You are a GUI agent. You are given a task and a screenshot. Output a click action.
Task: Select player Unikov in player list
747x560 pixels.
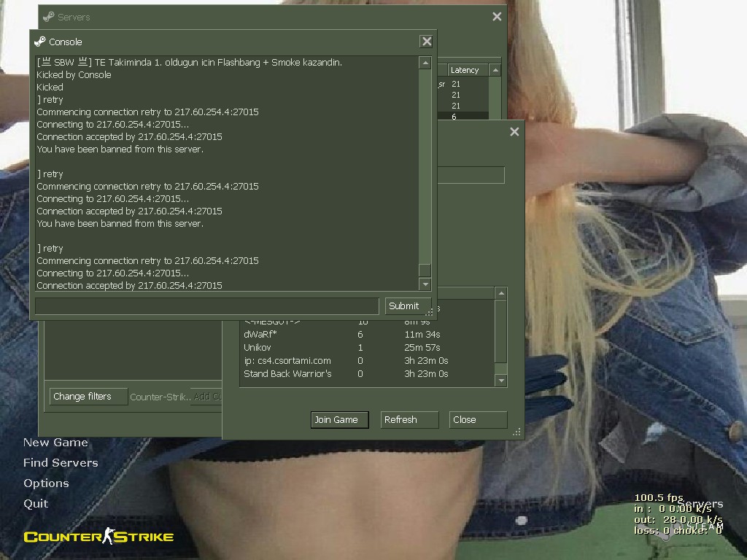[367, 347]
